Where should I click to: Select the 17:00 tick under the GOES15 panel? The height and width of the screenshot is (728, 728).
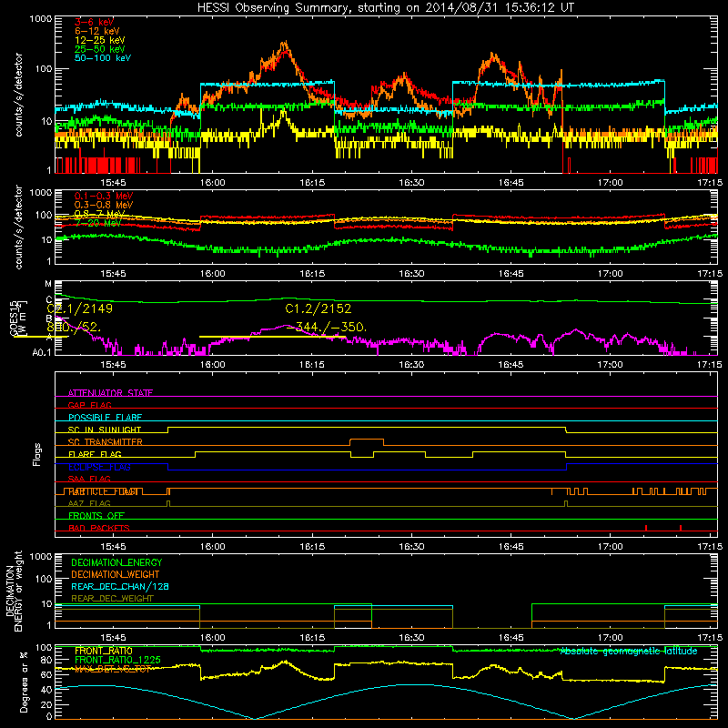(x=610, y=365)
